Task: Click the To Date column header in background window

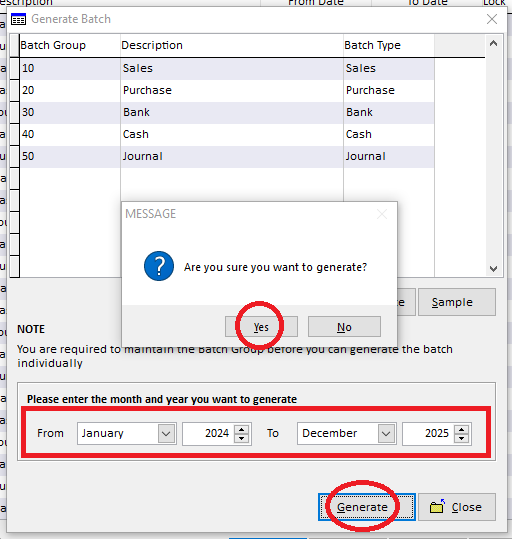Action: (x=427, y=3)
